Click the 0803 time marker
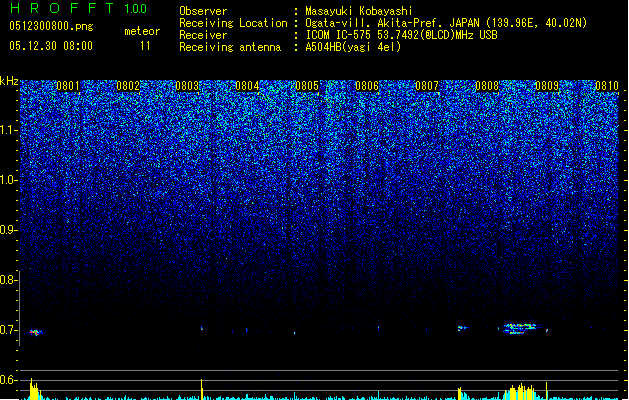 [x=187, y=86]
